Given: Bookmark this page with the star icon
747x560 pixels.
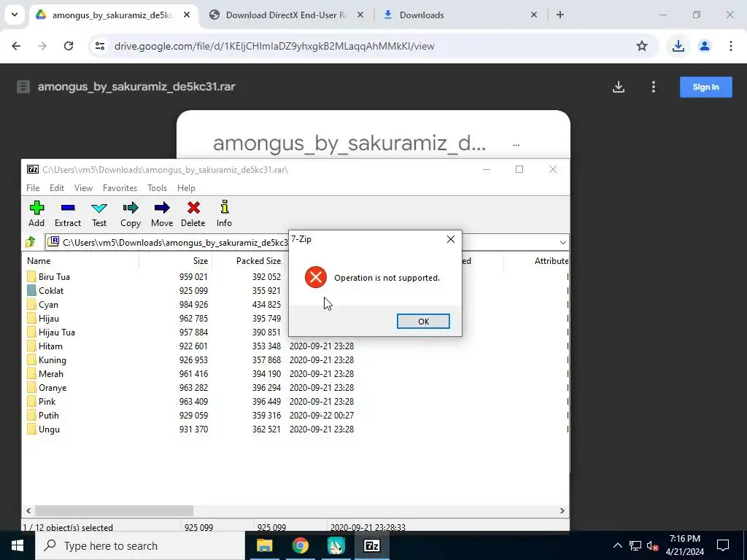Looking at the screenshot, I should click(642, 46).
